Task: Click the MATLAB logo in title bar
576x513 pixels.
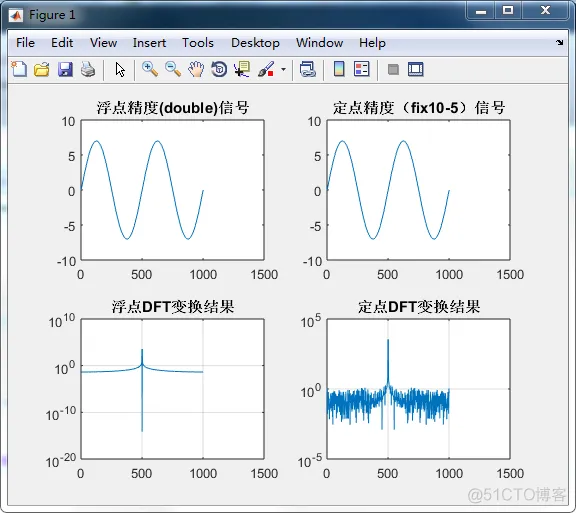Action: [16, 15]
